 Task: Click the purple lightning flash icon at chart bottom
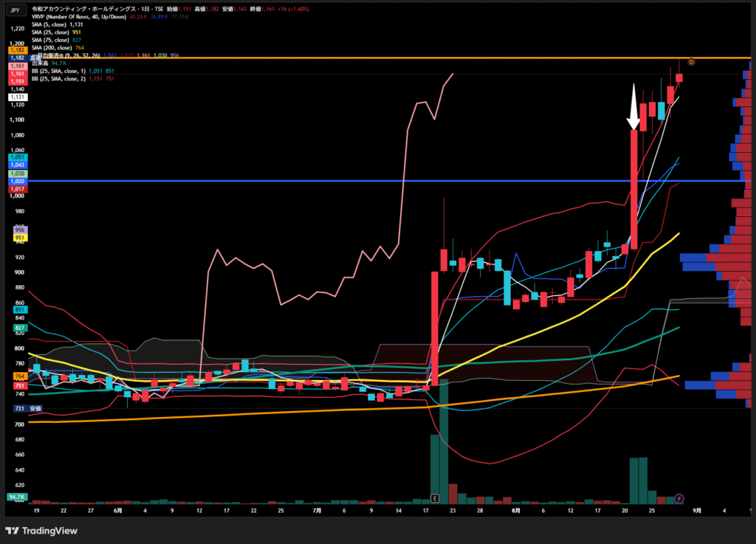click(679, 498)
